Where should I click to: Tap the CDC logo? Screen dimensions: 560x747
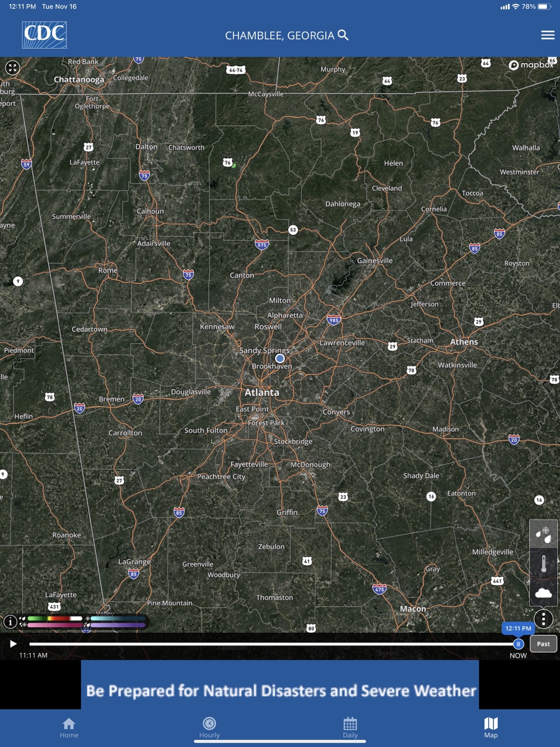[x=44, y=35]
